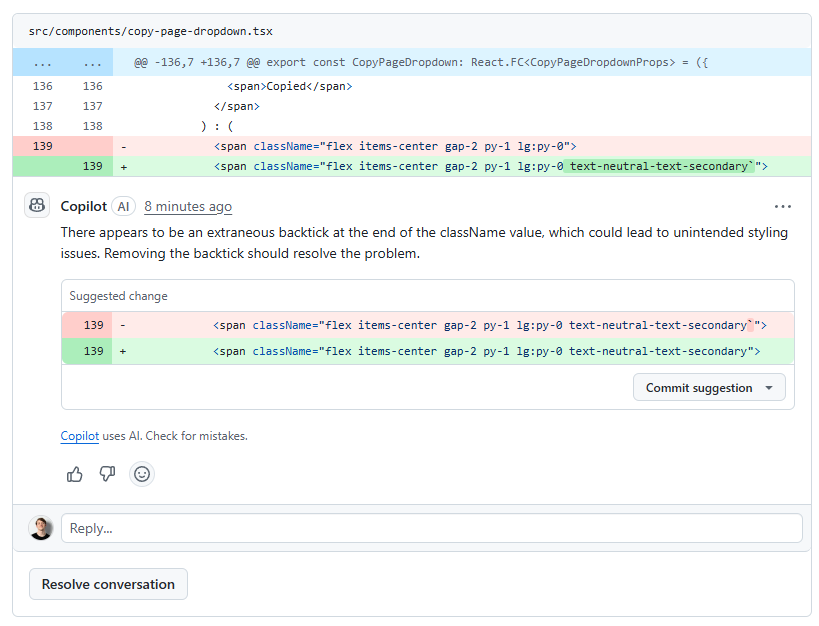Click the copy-page-dropdown.tsx file path
Viewport: 819px width, 626px height.
coord(150,32)
